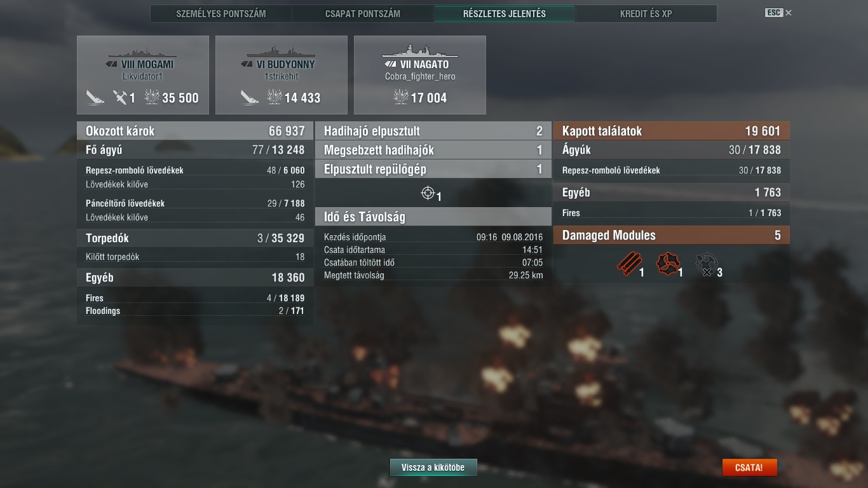868x488 pixels.
Task: Open the Kredit és XP tab
Action: [646, 13]
